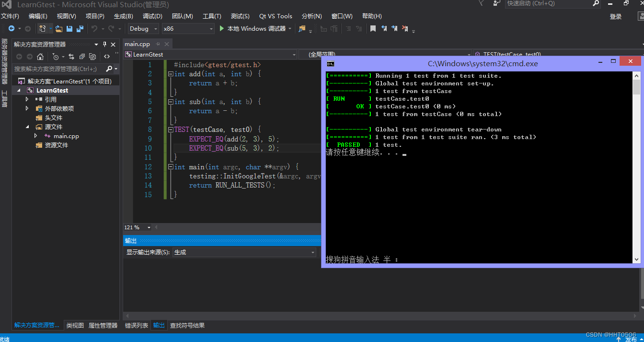Open the Qt VS Tools menu
644x342 pixels.
point(276,16)
